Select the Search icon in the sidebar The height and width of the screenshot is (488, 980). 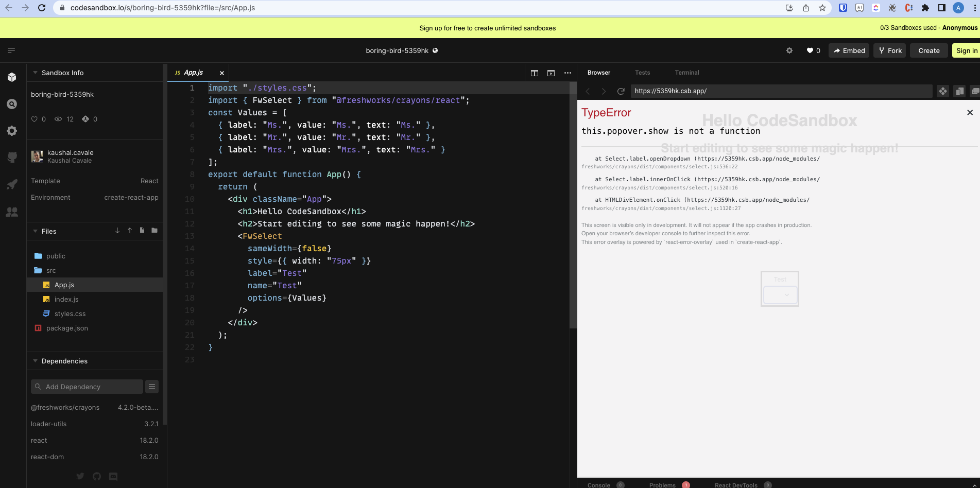(12, 104)
